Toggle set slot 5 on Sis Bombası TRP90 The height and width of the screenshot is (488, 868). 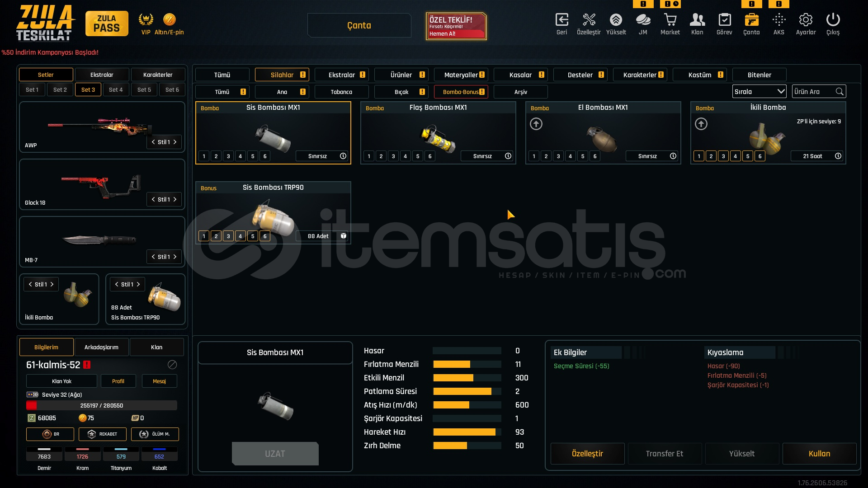pos(253,236)
